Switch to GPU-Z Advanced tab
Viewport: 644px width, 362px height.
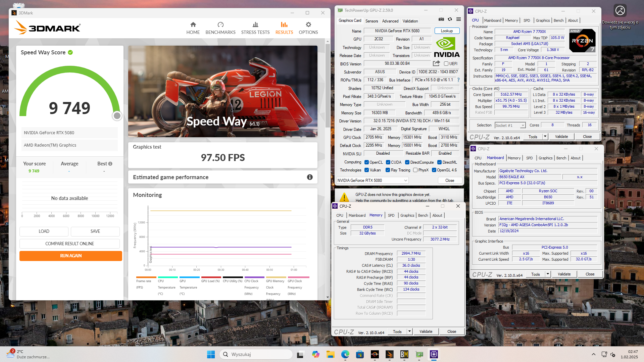390,21
